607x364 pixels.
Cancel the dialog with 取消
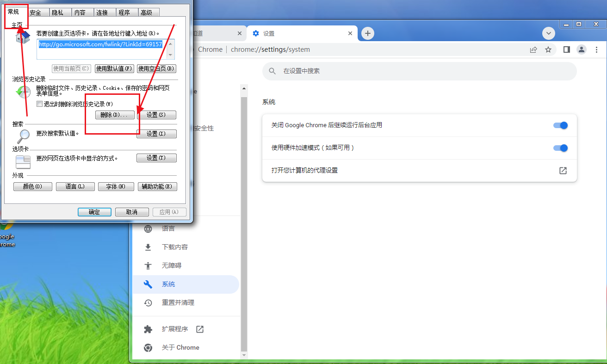coord(132,212)
